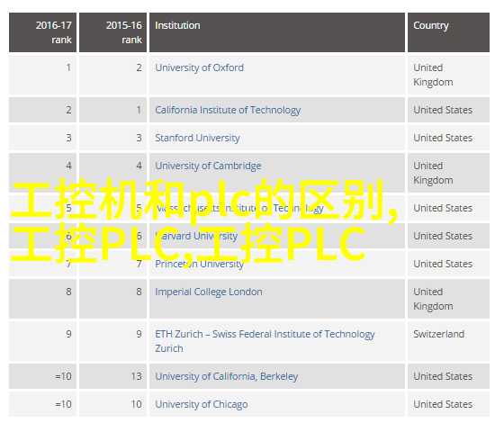Open the ETH Zurich institution link
504x432 pixels.
pyautogui.click(x=265, y=341)
